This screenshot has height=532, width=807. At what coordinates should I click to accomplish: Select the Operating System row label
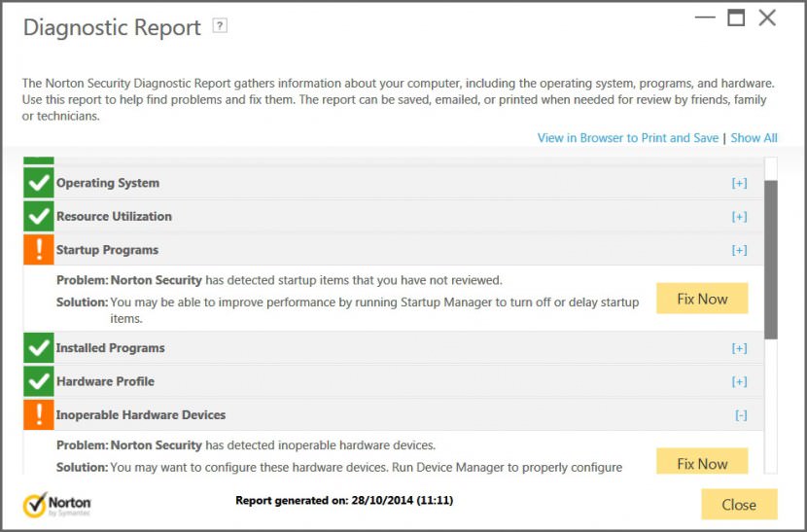coord(108,184)
